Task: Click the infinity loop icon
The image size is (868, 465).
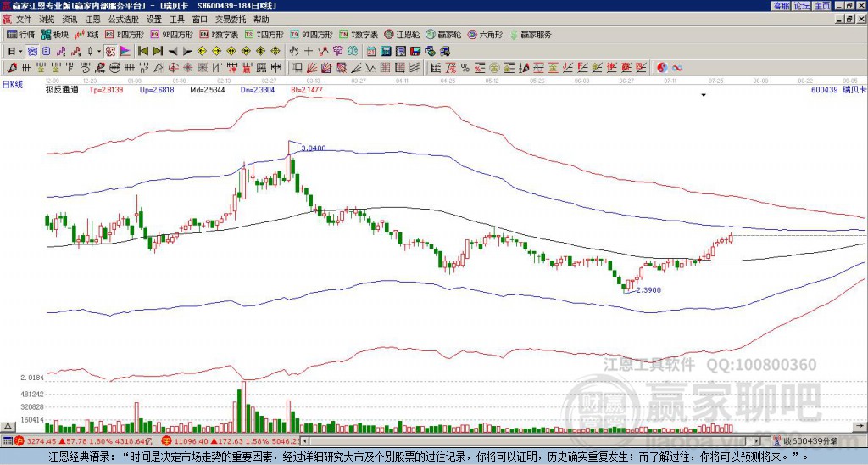Action: click(677, 68)
